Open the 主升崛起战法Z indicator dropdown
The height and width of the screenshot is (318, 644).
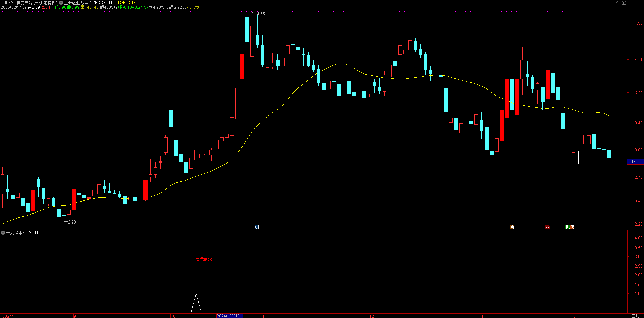click(61, 3)
